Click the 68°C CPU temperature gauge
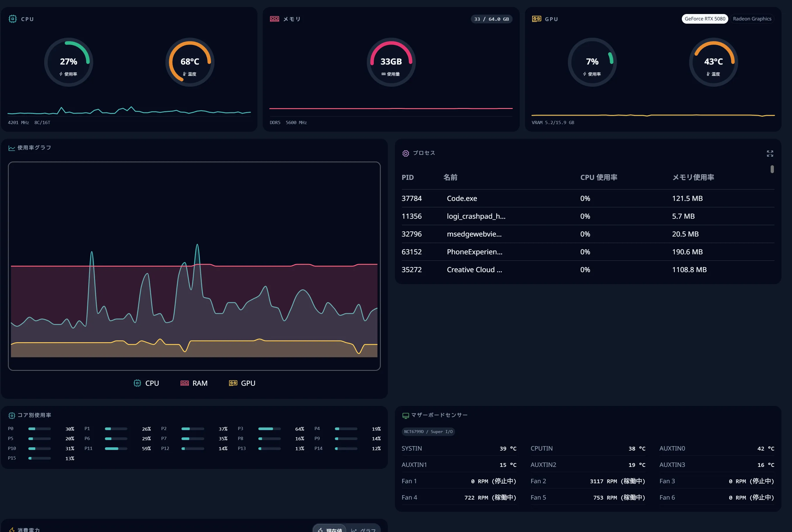 click(x=190, y=62)
